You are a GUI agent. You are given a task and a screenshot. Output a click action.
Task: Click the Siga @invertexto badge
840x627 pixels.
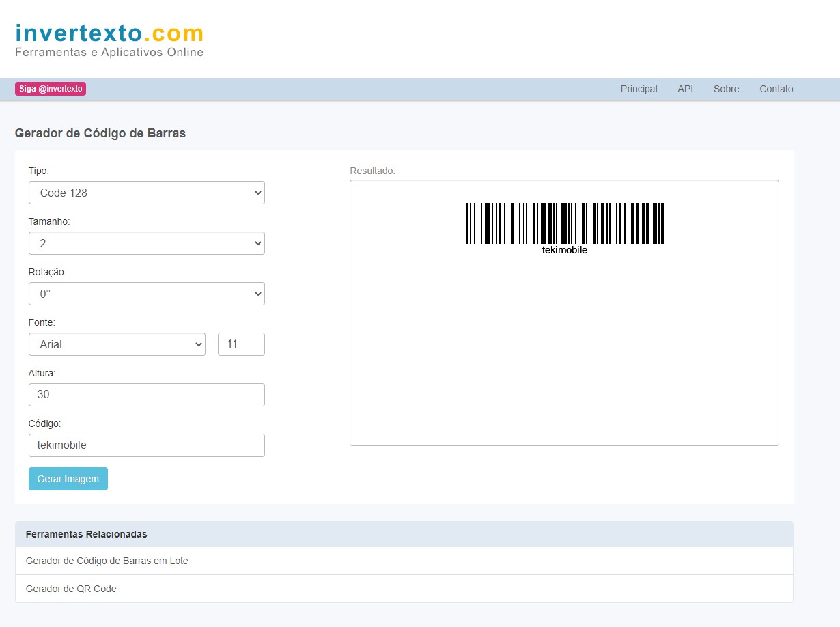(51, 89)
